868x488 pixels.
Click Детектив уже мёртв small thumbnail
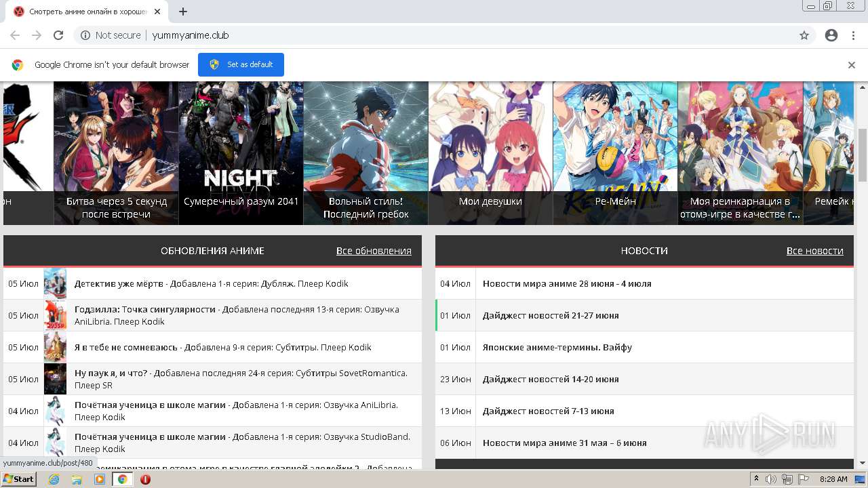(55, 283)
